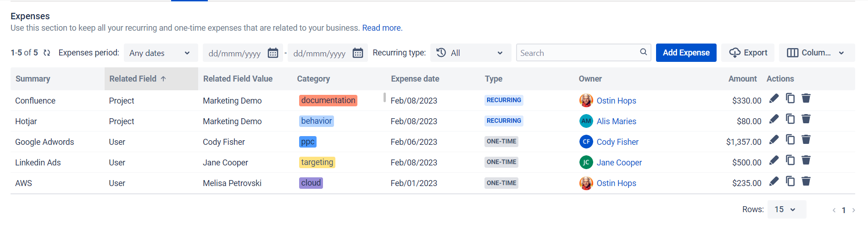Click the cloud category tag
868x225 pixels.
[x=311, y=183]
